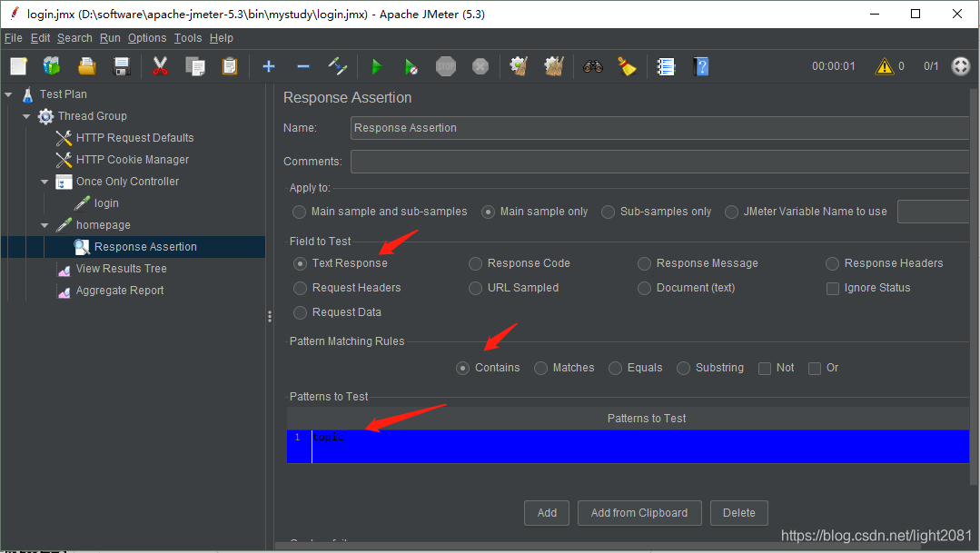Viewport: 980px width, 553px height.
Task: Select View Results Tree listener
Action: (121, 269)
